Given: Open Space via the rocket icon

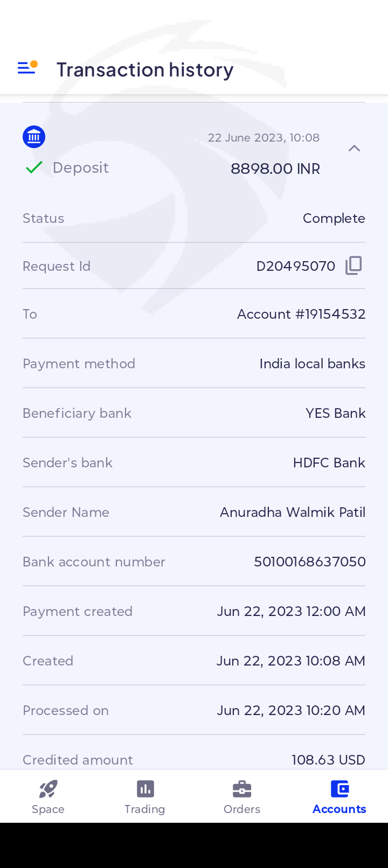Looking at the screenshot, I should point(48,789).
